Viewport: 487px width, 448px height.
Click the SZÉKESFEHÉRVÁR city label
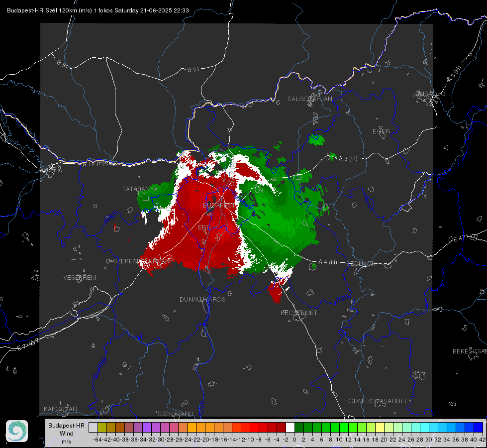tap(142, 261)
